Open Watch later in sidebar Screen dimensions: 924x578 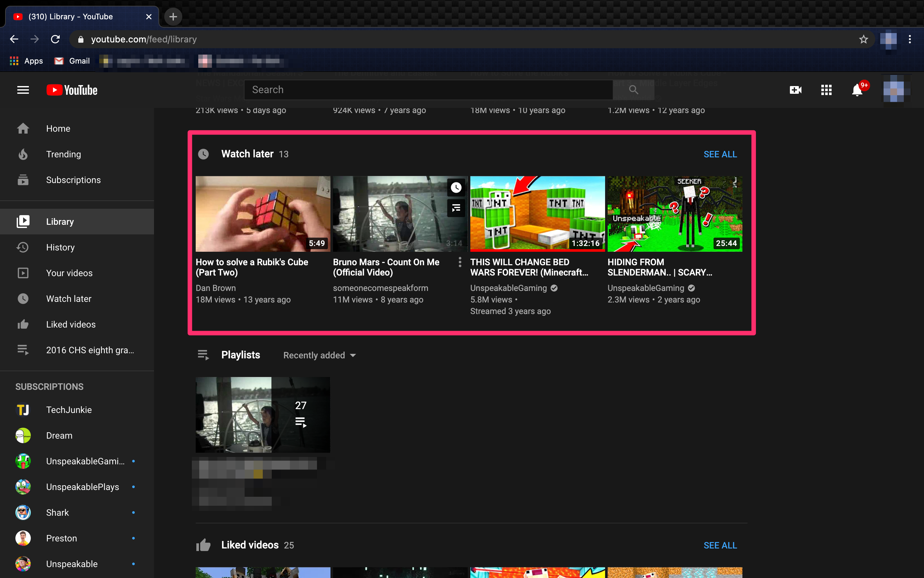(77, 299)
